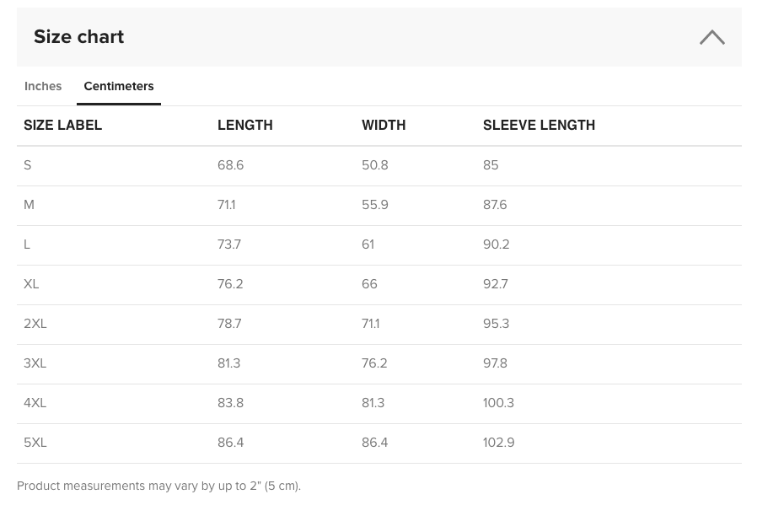Select the 5XL size label
The width and height of the screenshot is (757, 532).
click(35, 443)
